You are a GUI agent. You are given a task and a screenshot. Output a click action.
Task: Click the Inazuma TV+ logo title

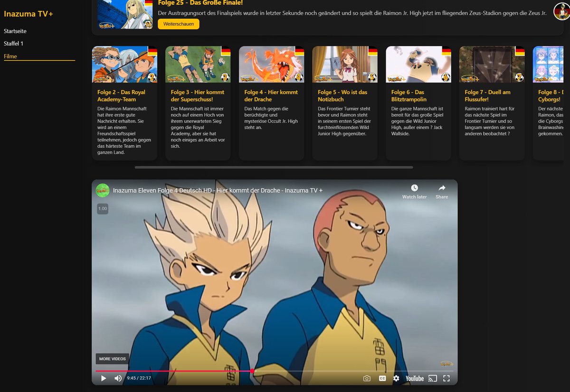click(x=28, y=14)
